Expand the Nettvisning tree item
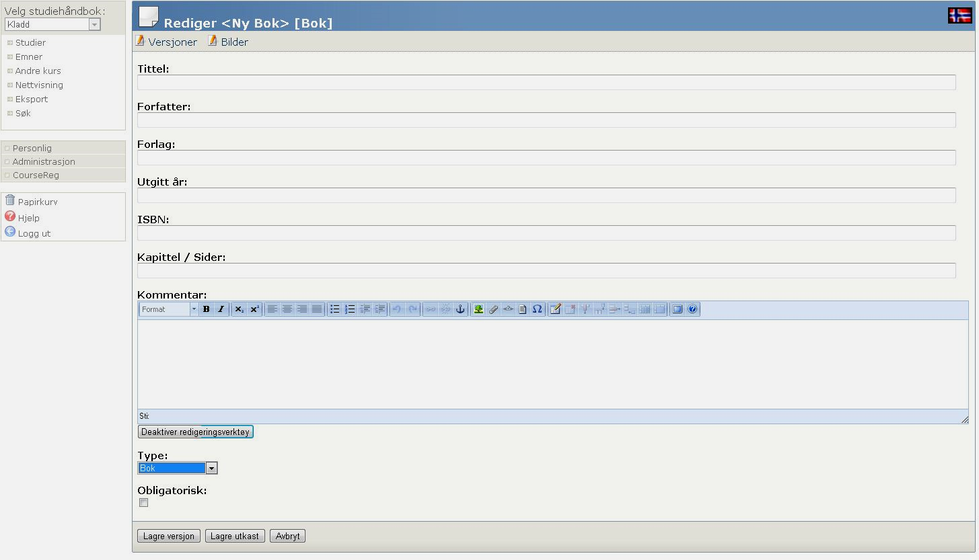Viewport: 979px width, 560px height. tap(10, 85)
